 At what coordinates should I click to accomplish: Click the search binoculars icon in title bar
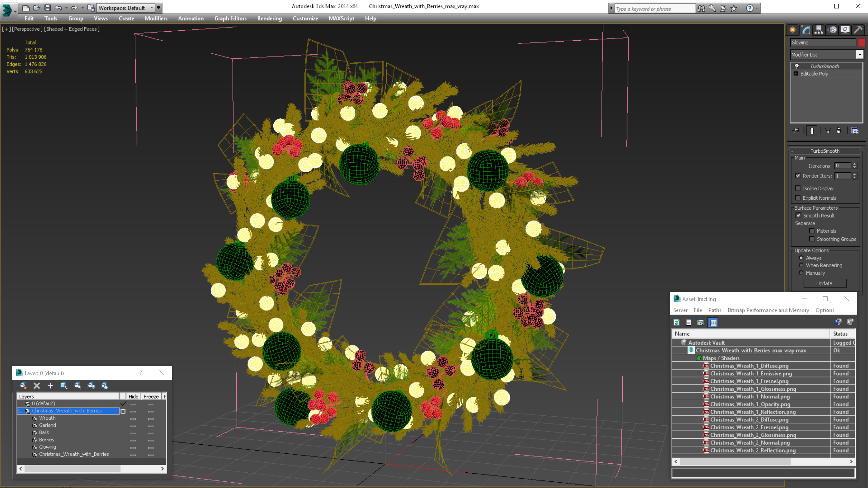point(701,8)
